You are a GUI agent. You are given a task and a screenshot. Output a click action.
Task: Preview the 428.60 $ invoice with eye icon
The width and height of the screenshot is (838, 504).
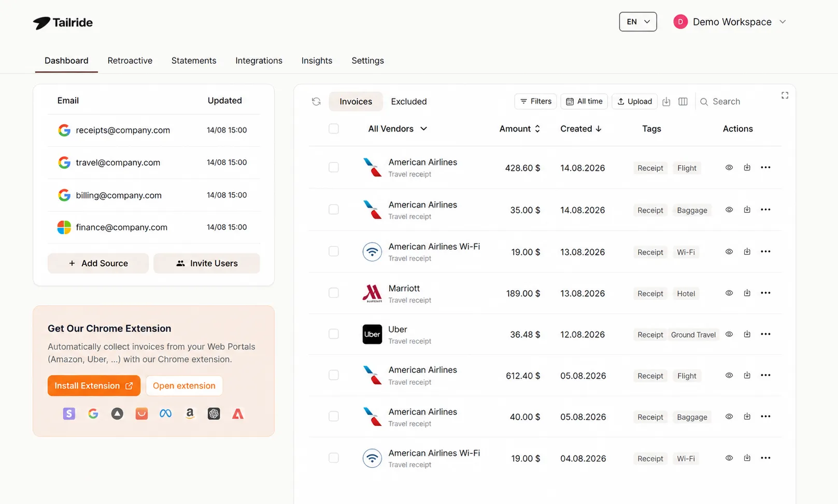pos(729,167)
